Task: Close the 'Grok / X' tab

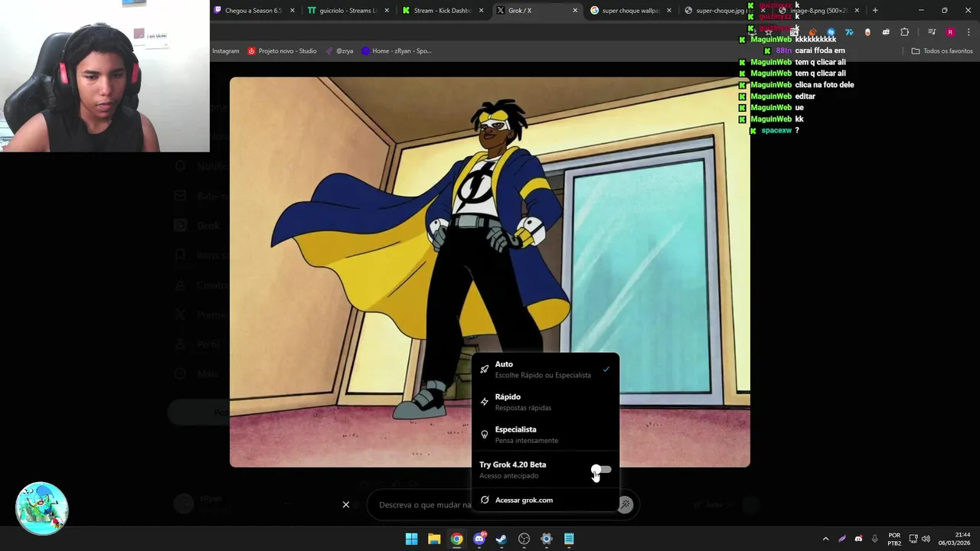Action: click(575, 11)
